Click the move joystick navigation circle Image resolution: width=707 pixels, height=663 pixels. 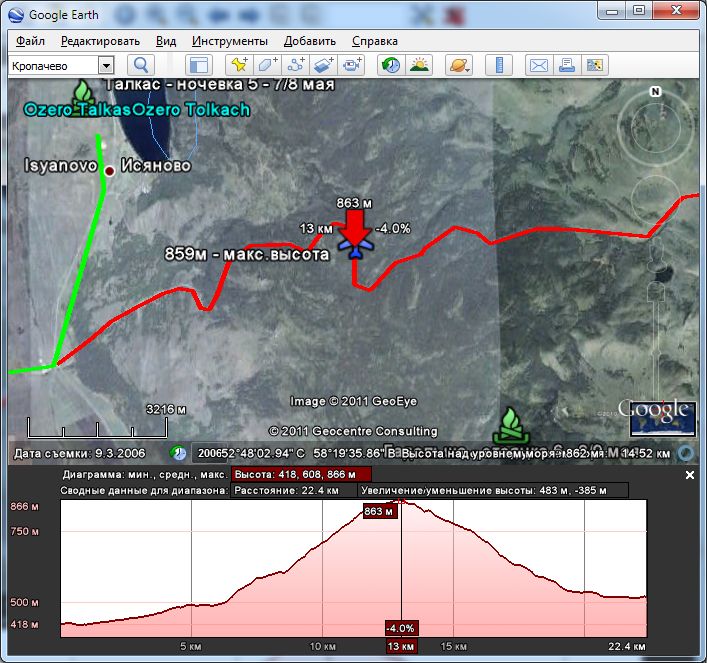(x=655, y=198)
